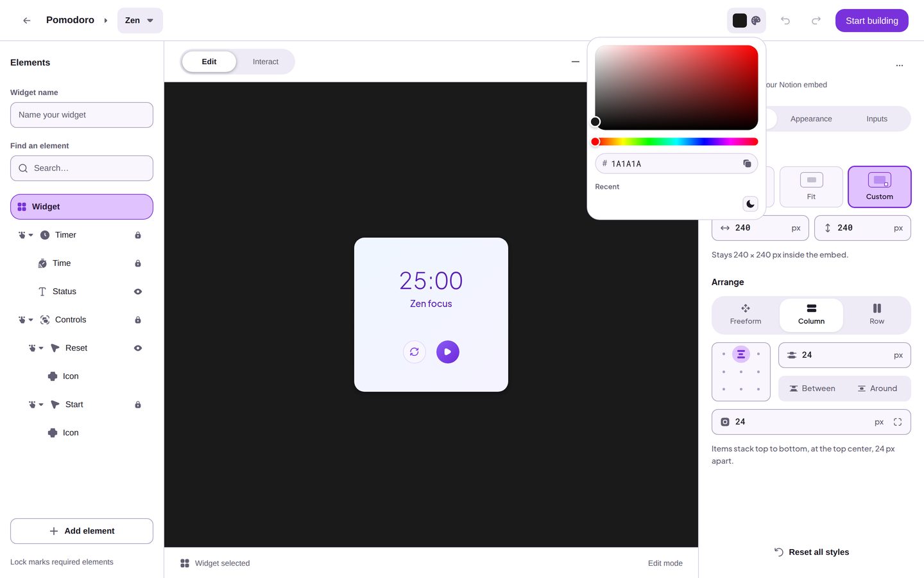The height and width of the screenshot is (578, 924).
Task: Select Around spacing option
Action: (x=877, y=389)
